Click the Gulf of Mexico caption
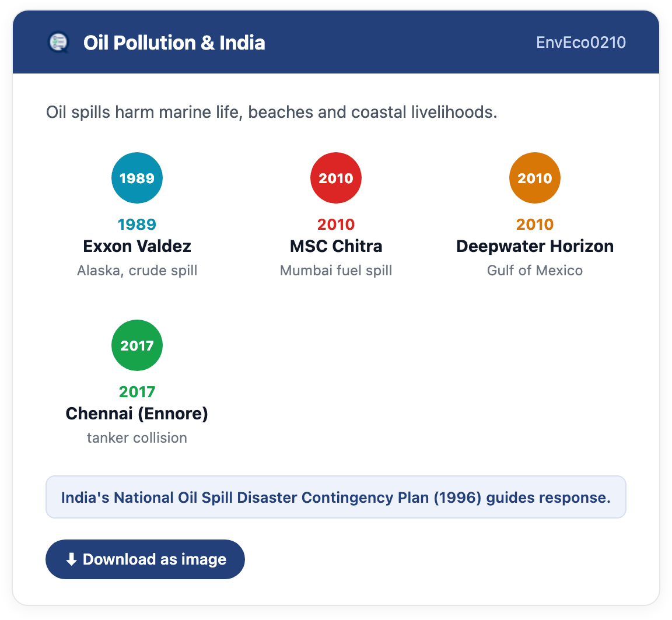 (535, 271)
